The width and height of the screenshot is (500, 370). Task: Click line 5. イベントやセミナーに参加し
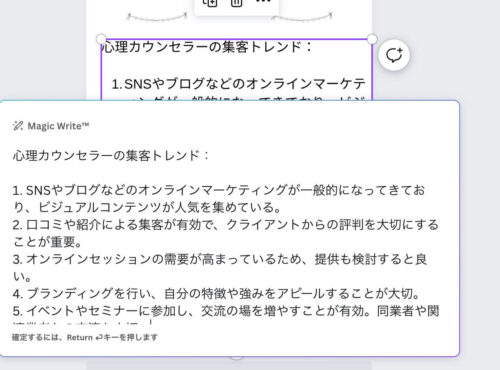point(226,311)
